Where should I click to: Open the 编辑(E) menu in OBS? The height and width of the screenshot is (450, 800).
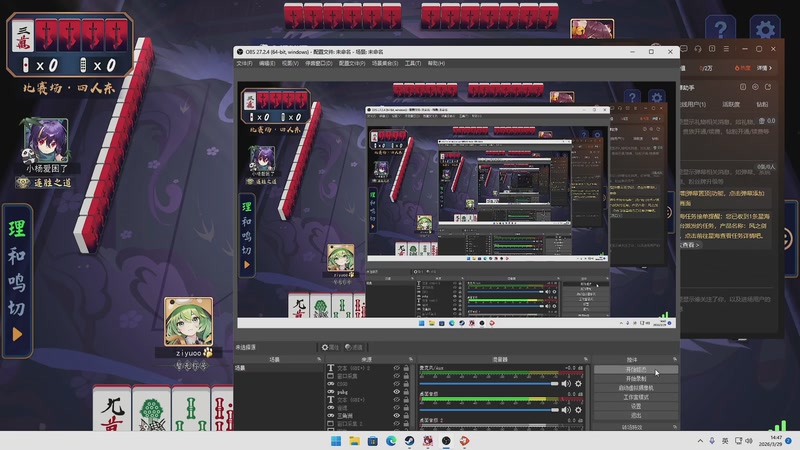267,63
